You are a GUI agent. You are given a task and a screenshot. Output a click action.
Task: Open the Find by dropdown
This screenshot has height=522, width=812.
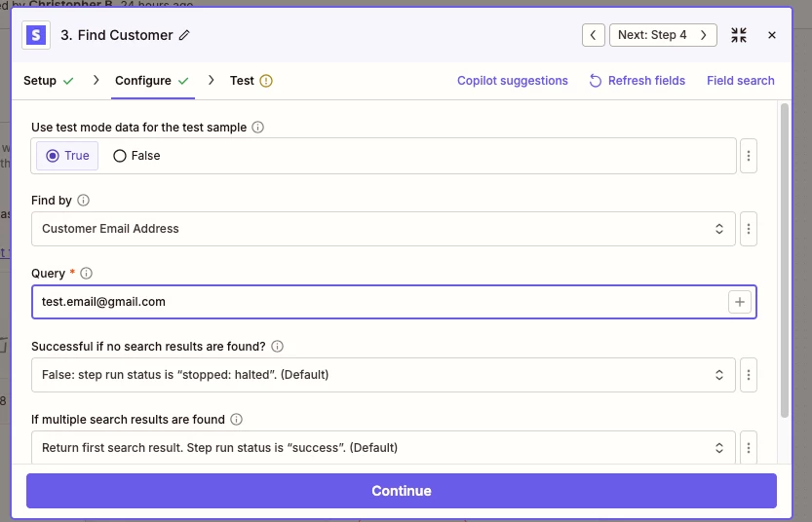coord(383,229)
